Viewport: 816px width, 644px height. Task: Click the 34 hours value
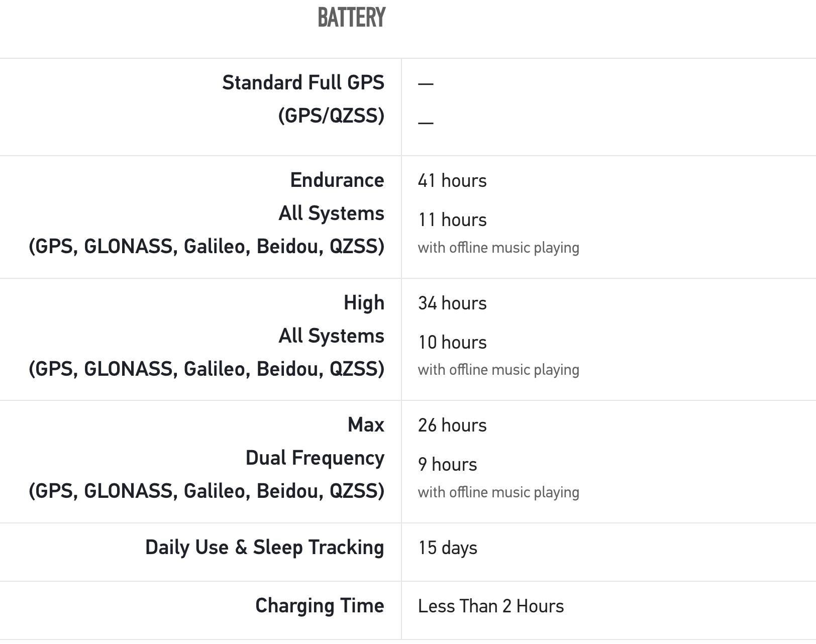[452, 303]
